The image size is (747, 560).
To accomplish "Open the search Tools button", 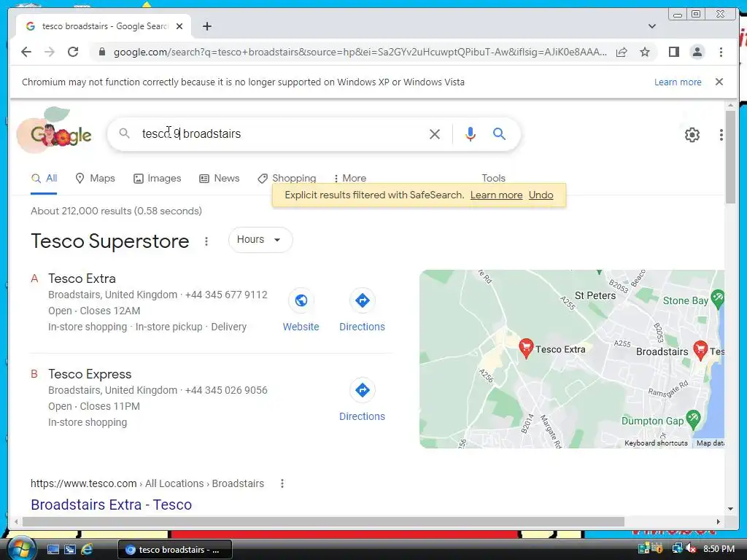I will pos(493,178).
